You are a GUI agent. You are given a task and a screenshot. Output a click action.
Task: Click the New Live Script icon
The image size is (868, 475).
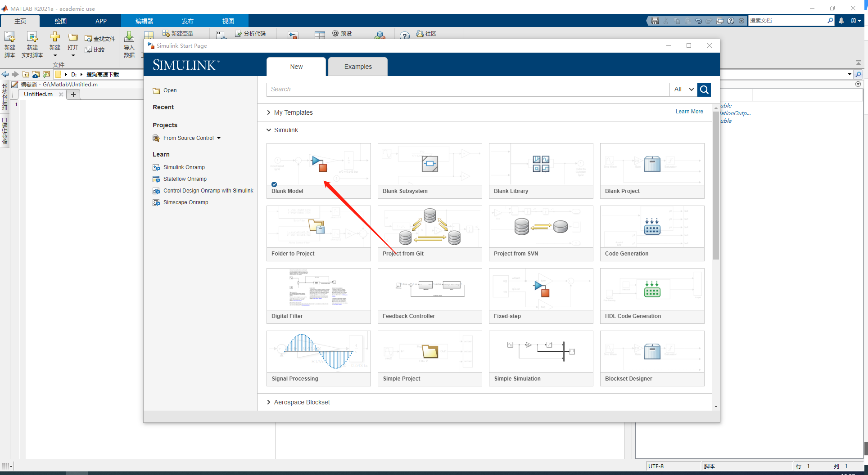pyautogui.click(x=32, y=37)
